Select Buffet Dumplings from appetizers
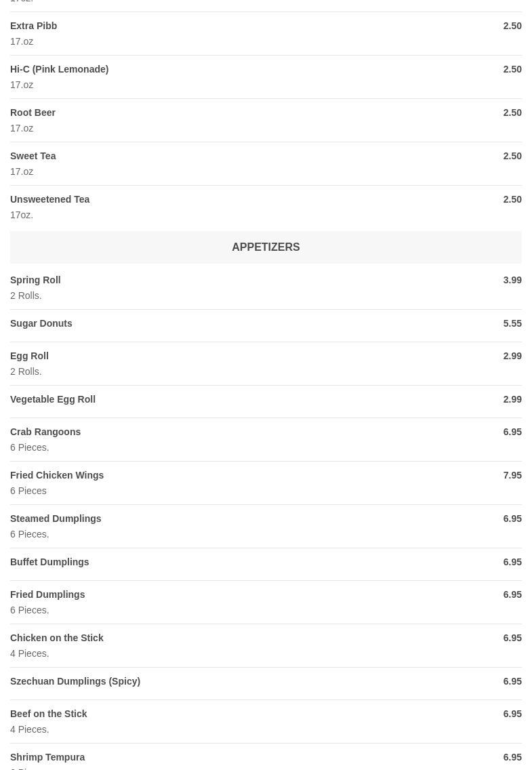Image resolution: width=532 pixels, height=770 pixels. tap(49, 562)
